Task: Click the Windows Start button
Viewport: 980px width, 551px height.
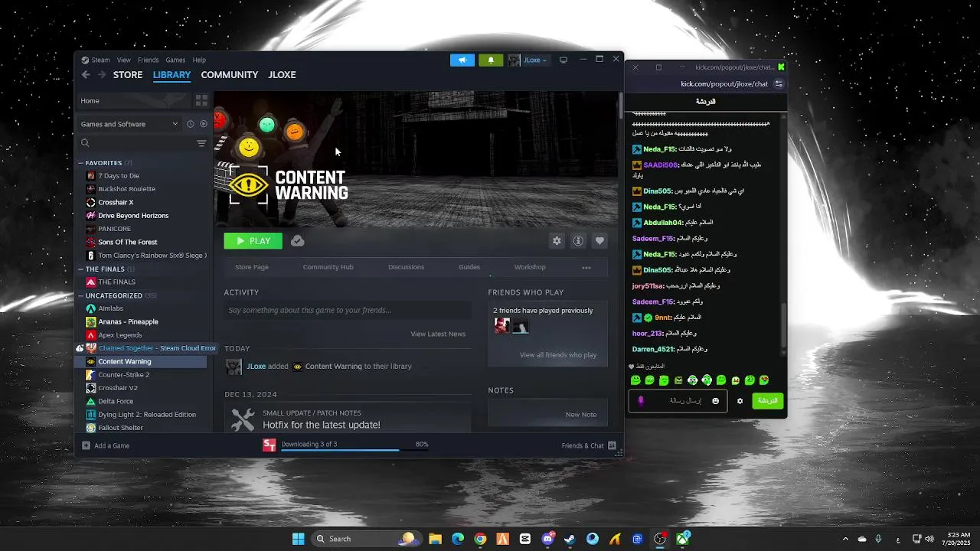Action: point(299,539)
